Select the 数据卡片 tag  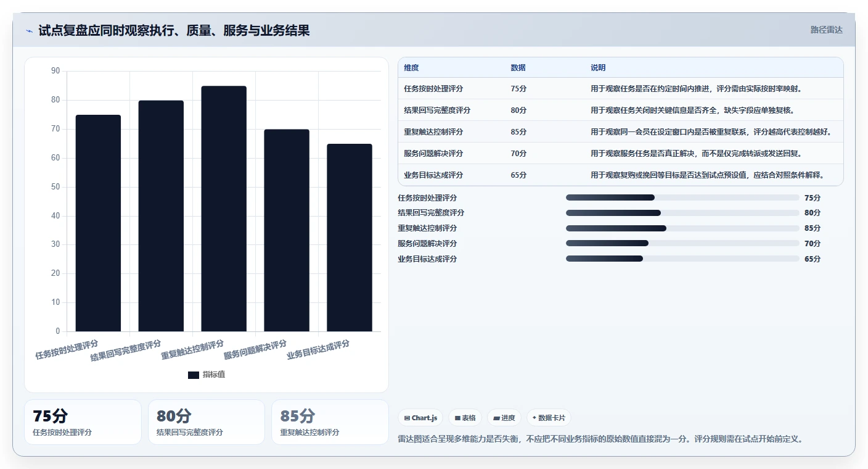549,418
